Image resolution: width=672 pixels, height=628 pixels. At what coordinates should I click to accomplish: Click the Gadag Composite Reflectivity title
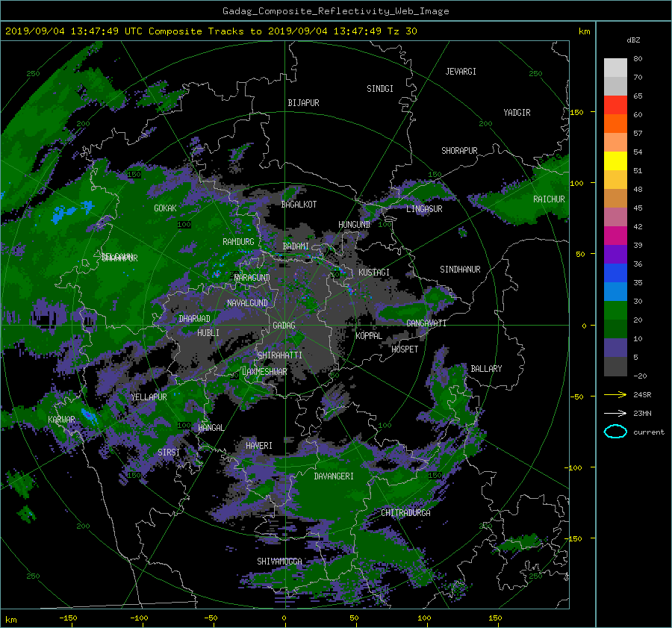(x=335, y=11)
